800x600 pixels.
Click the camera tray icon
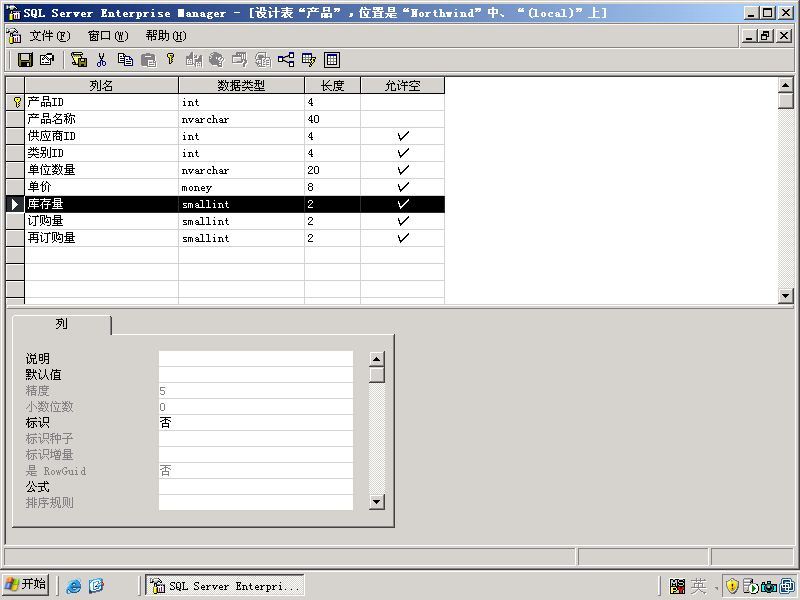(768, 587)
